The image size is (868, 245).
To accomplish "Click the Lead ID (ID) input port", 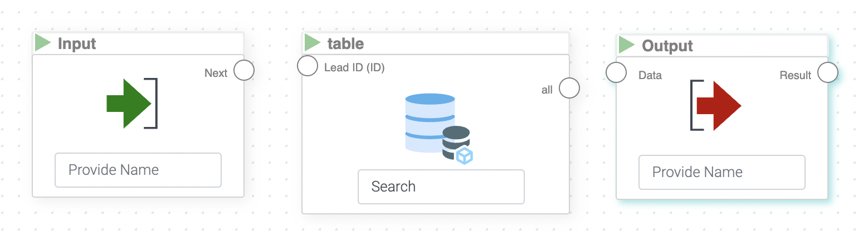I will pyautogui.click(x=308, y=66).
